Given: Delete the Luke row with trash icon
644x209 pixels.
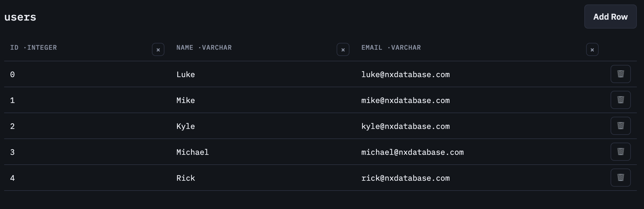Looking at the screenshot, I should [620, 74].
